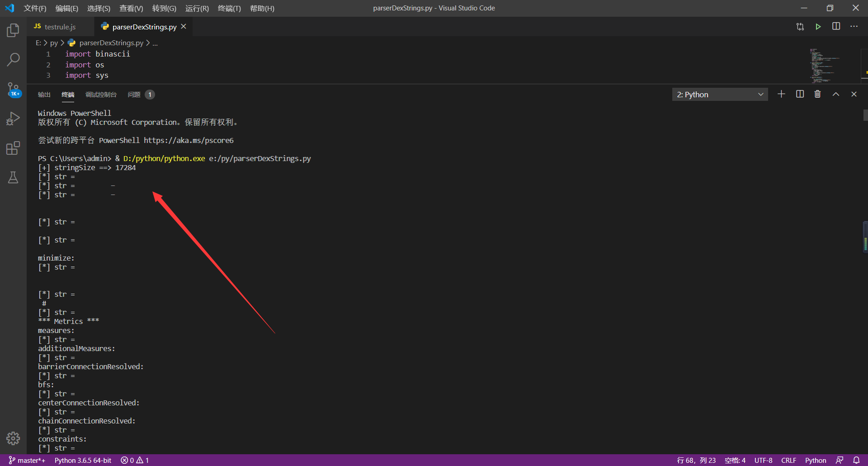Run Python file with play button
This screenshot has height=466, width=868.
pos(818,27)
